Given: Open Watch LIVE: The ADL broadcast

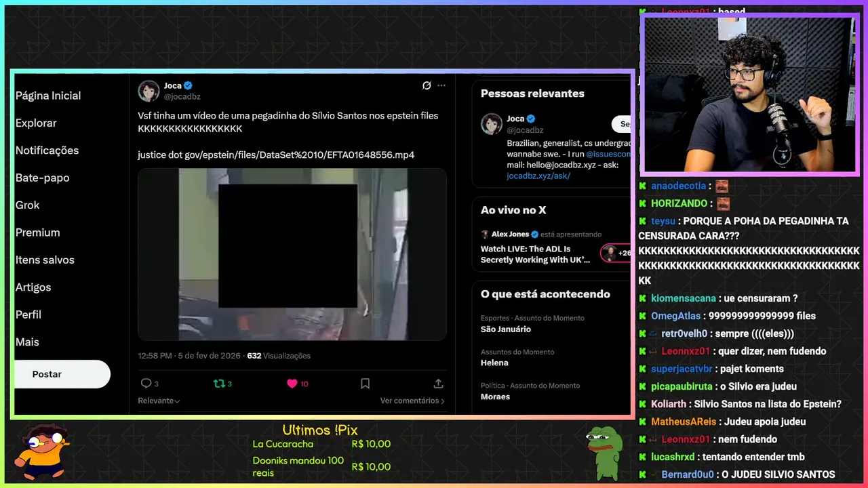Looking at the screenshot, I should point(535,254).
